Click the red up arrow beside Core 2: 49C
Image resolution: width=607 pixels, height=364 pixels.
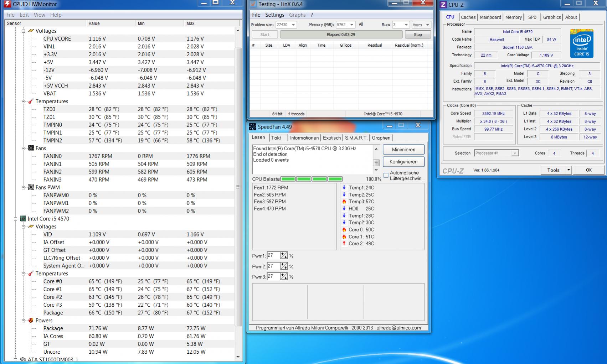[344, 244]
